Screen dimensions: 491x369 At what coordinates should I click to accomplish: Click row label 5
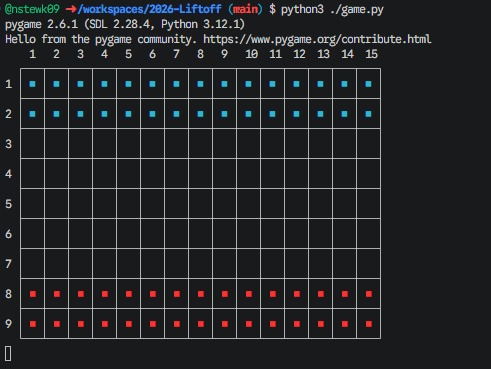pos(9,204)
